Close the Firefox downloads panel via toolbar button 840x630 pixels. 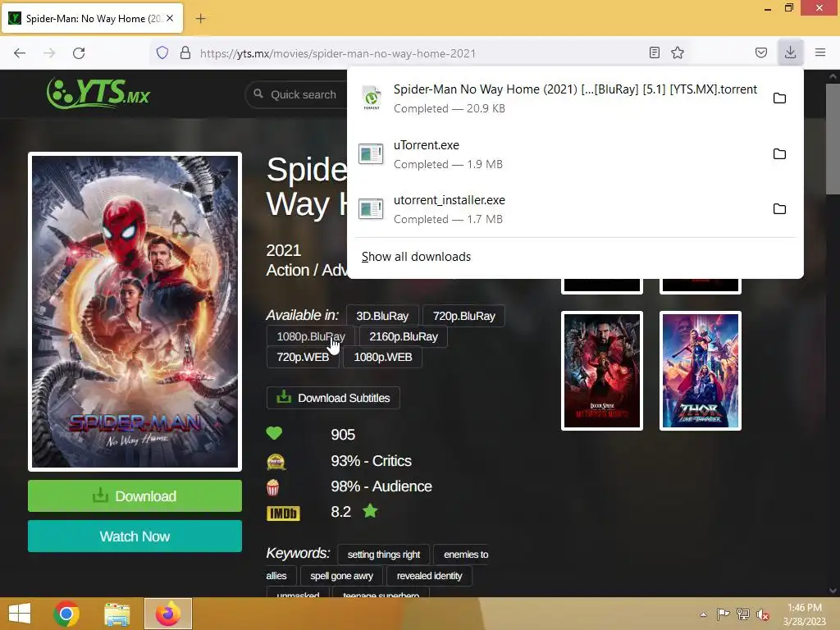coord(790,52)
